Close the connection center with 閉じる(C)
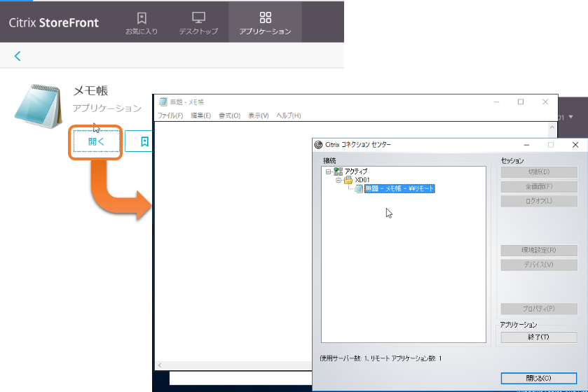This screenshot has height=392, width=588. tap(539, 378)
